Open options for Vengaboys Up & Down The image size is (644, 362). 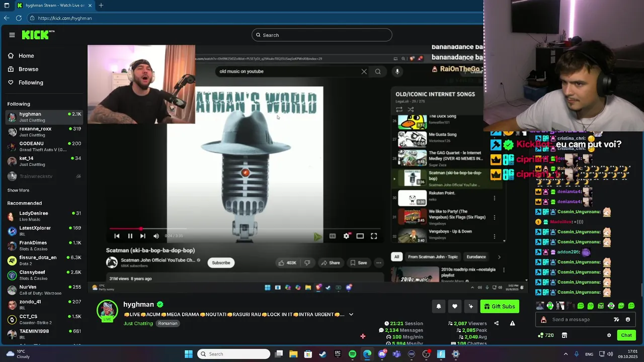coord(494,236)
